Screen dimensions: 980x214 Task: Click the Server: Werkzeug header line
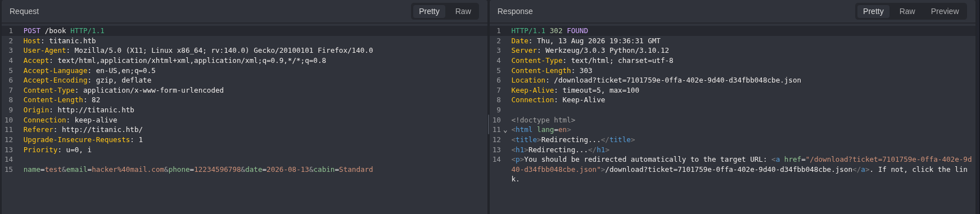coord(590,51)
